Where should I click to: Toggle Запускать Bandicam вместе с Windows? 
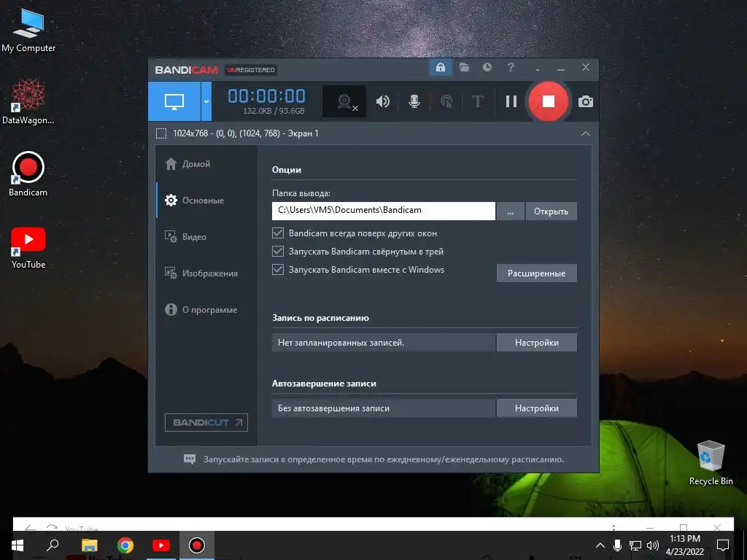278,270
